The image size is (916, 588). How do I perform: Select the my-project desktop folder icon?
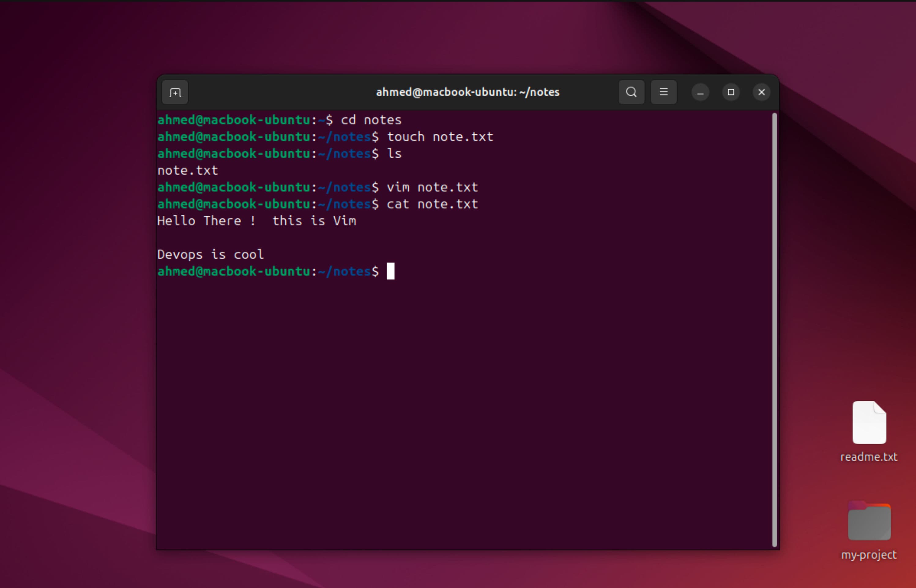tap(869, 522)
